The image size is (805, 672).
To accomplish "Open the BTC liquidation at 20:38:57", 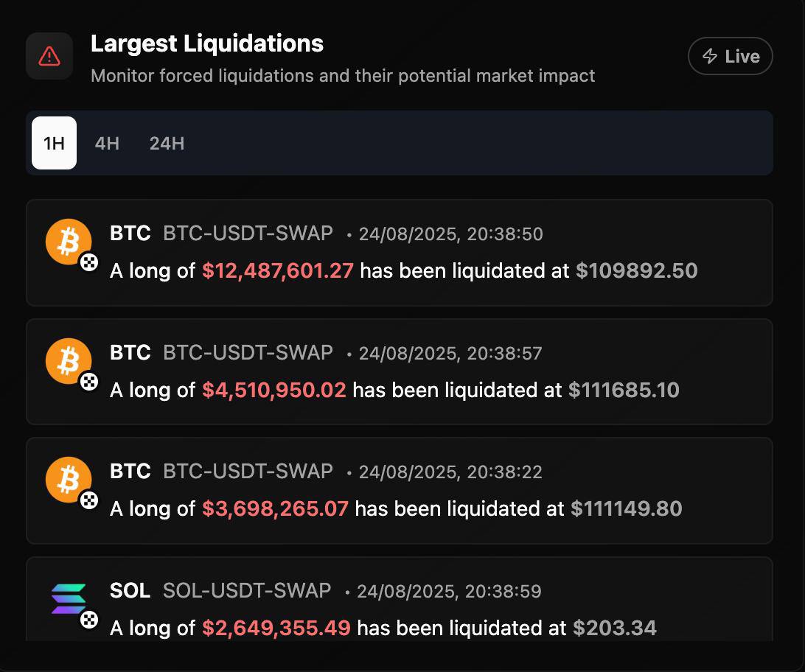I will tap(400, 372).
